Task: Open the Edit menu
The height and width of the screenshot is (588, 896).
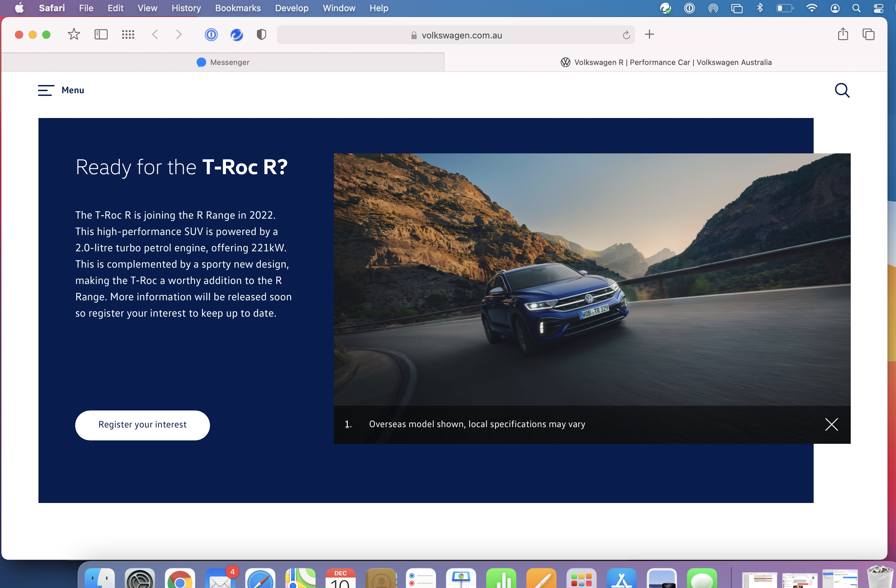Action: coord(115,8)
